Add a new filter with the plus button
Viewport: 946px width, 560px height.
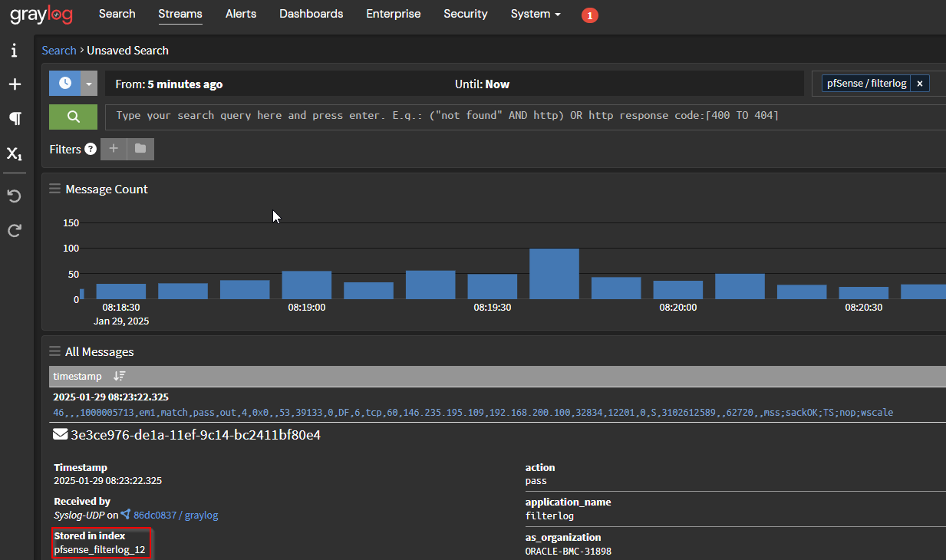tap(114, 149)
